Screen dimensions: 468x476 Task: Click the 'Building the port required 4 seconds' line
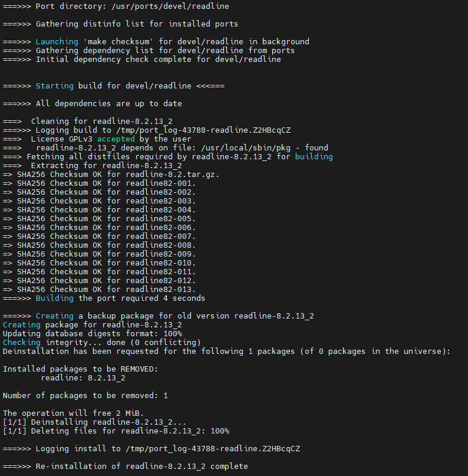click(120, 298)
